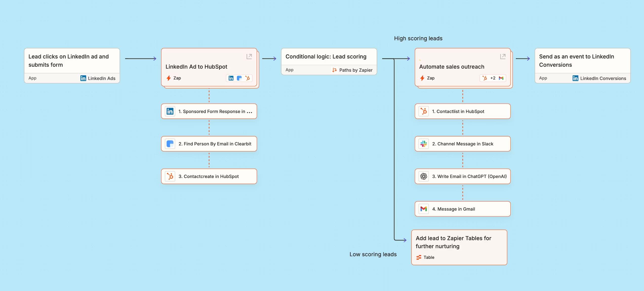Select Add lead to Zapier Tables card
Viewport: 644px width, 291px height.
459,247
